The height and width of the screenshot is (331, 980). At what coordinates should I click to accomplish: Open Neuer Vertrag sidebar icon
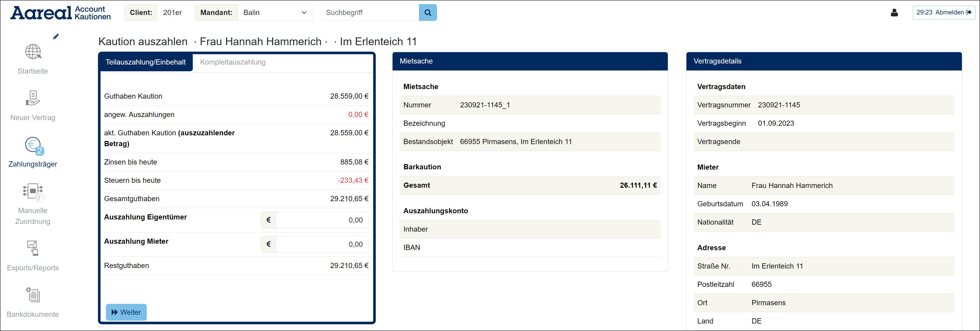click(33, 98)
